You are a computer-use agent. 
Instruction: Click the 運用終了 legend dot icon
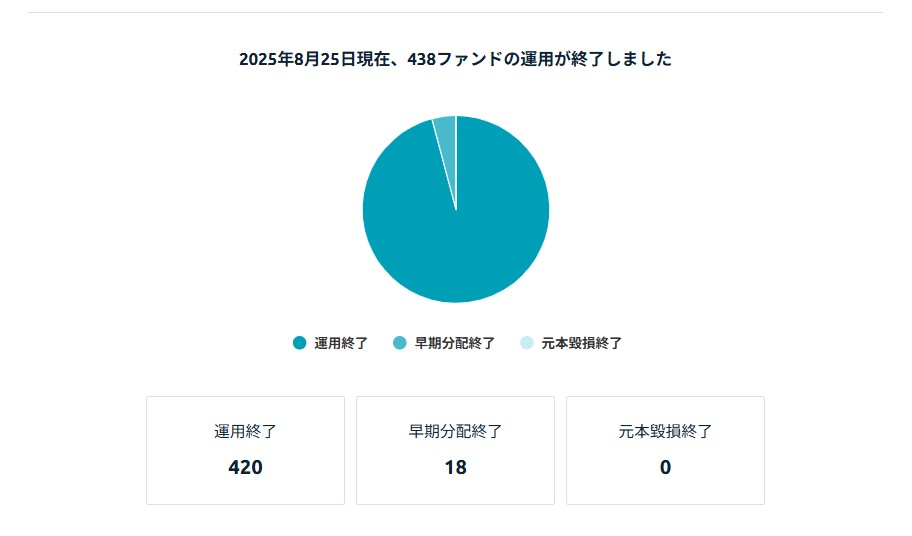[x=300, y=343]
